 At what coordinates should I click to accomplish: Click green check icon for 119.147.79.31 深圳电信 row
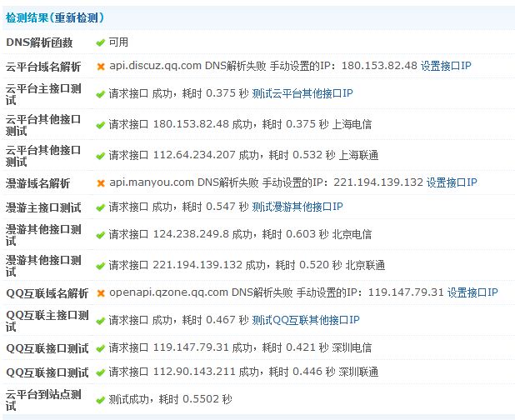pyautogui.click(x=100, y=348)
